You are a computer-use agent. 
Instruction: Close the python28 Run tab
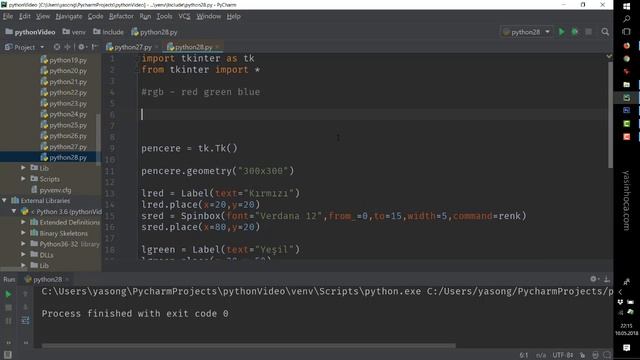point(67,280)
